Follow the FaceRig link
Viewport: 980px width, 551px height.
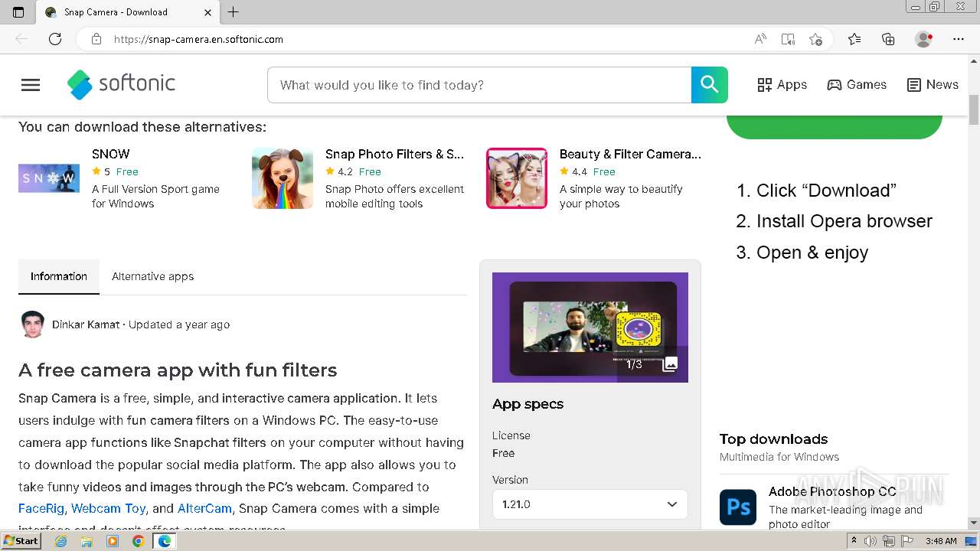pyautogui.click(x=41, y=508)
